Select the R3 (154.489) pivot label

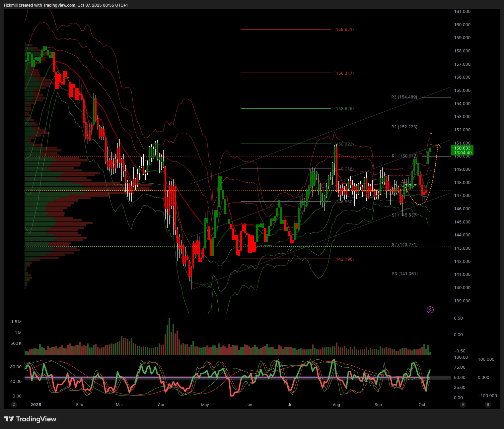(404, 97)
